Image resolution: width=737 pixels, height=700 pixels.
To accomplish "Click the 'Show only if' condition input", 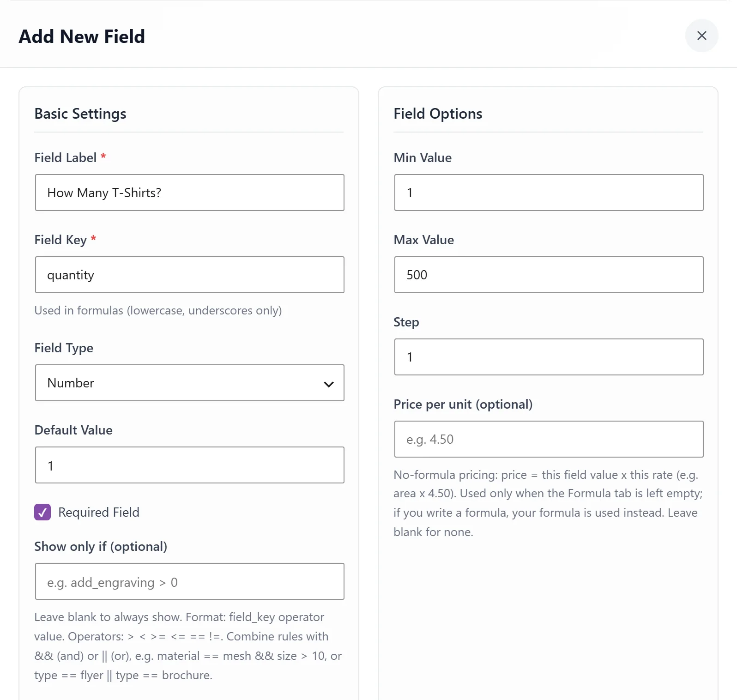I will (190, 581).
